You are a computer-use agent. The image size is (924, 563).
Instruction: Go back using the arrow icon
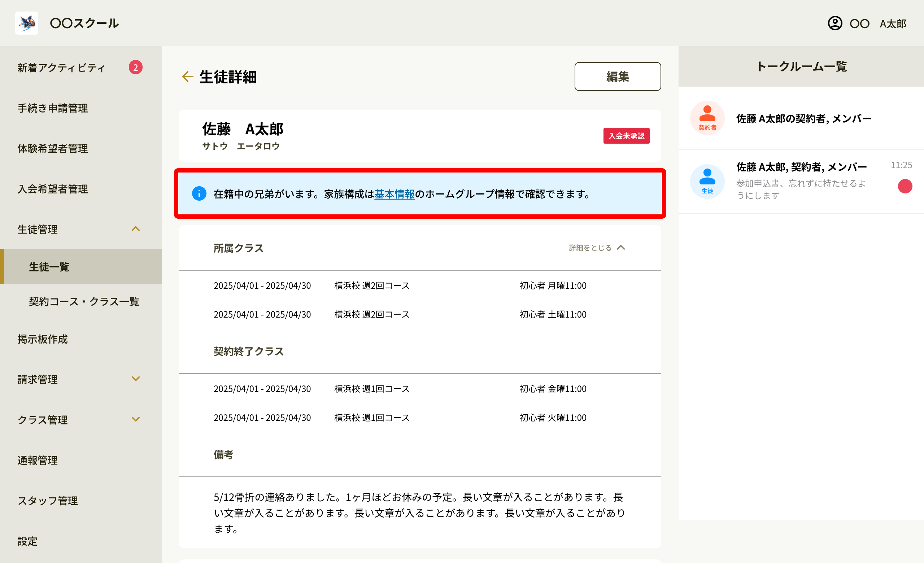point(187,77)
